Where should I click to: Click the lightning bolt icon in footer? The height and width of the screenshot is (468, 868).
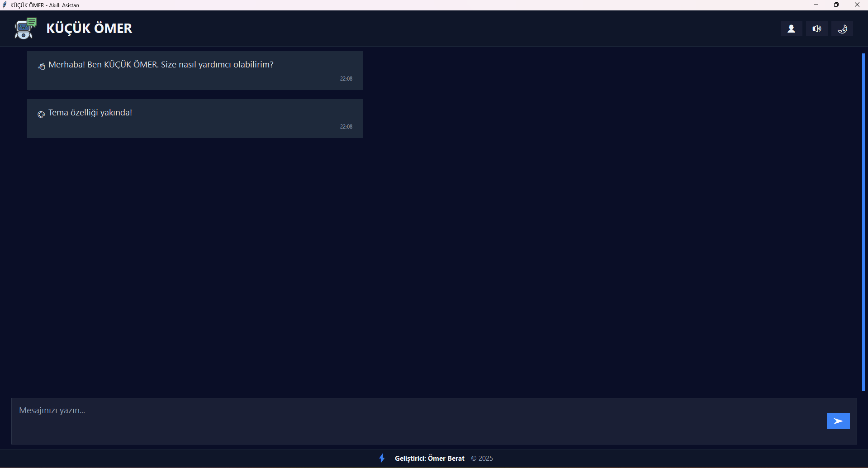(382, 458)
